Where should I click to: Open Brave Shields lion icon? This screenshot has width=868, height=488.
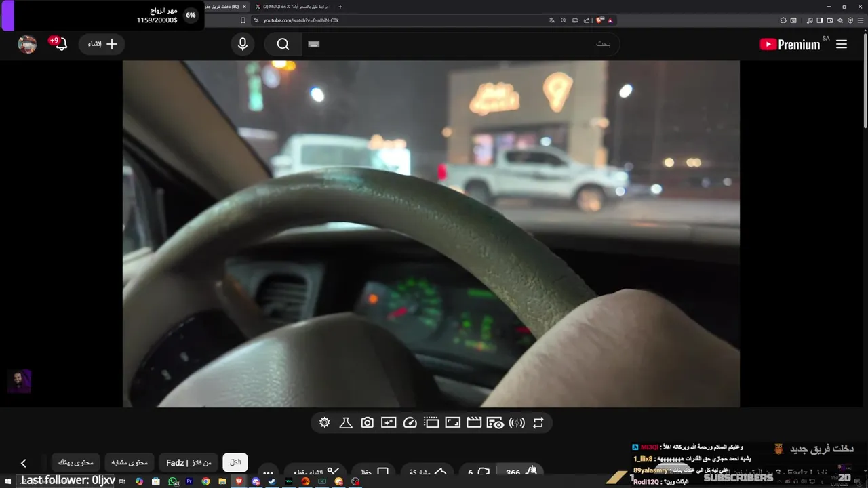tap(599, 20)
